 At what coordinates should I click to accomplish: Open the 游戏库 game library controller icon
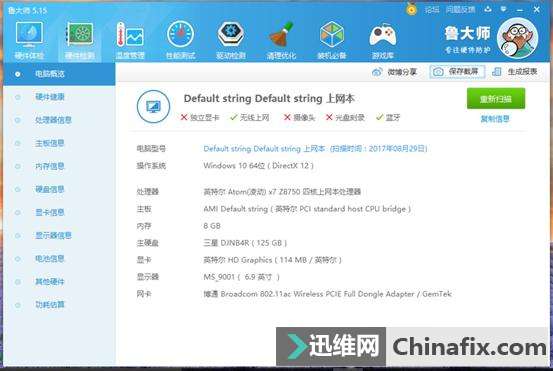(x=383, y=36)
